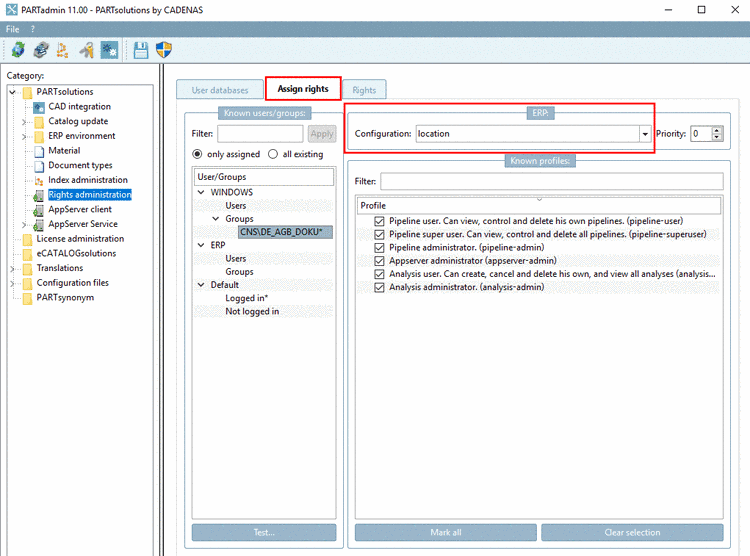Image resolution: width=750 pixels, height=556 pixels.
Task: Expand the AppServer Service tree node
Action: (24, 224)
